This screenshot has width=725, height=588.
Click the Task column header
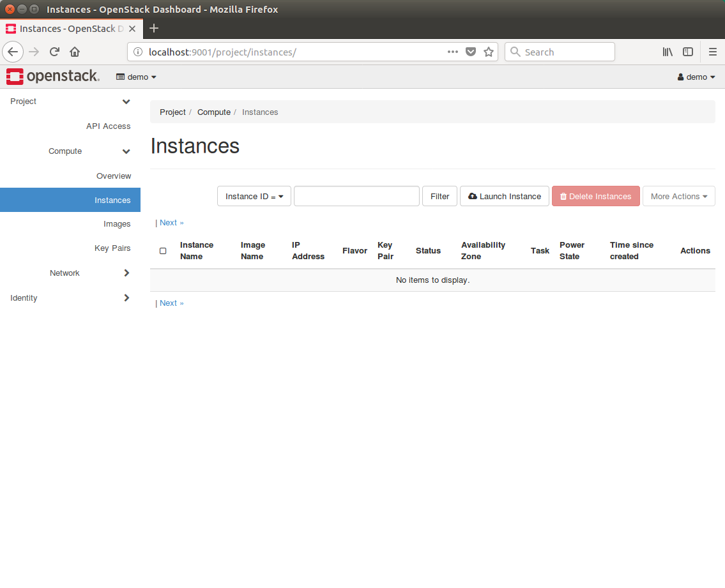pyautogui.click(x=540, y=250)
